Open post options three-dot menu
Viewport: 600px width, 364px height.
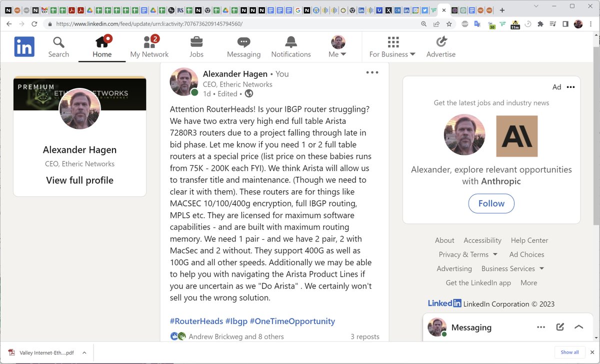point(372,72)
